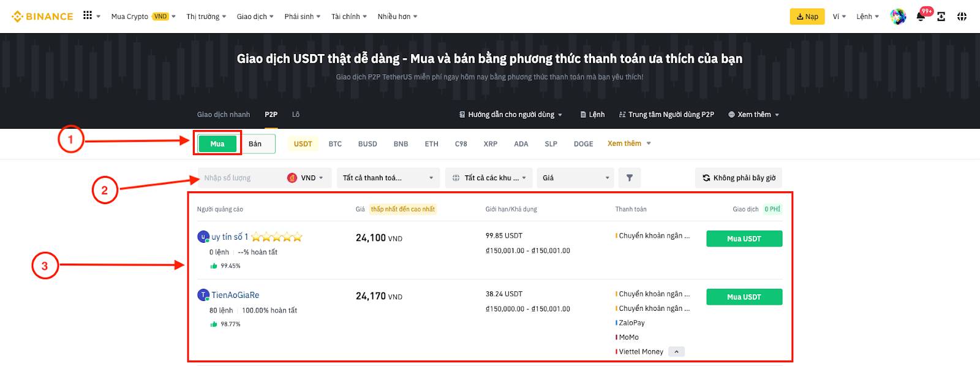Open the Tất cả thanh toán dropdown
The width and height of the screenshot is (980, 366).
(388, 178)
